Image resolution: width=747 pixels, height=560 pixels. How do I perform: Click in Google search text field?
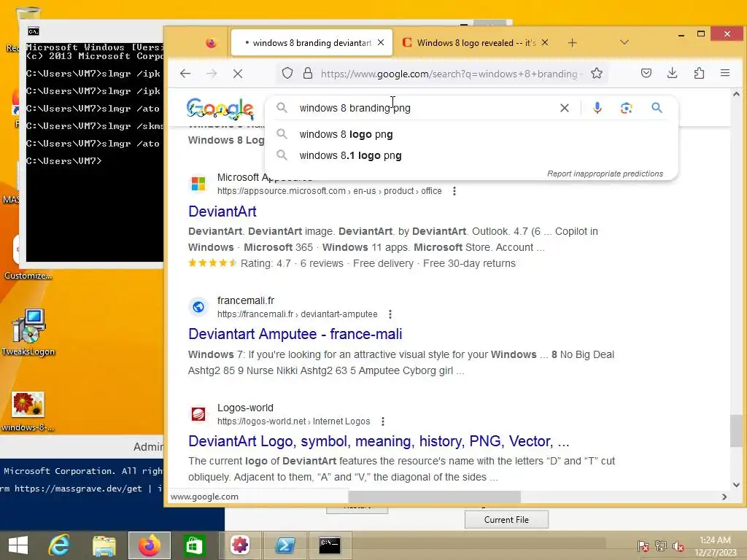click(x=424, y=108)
